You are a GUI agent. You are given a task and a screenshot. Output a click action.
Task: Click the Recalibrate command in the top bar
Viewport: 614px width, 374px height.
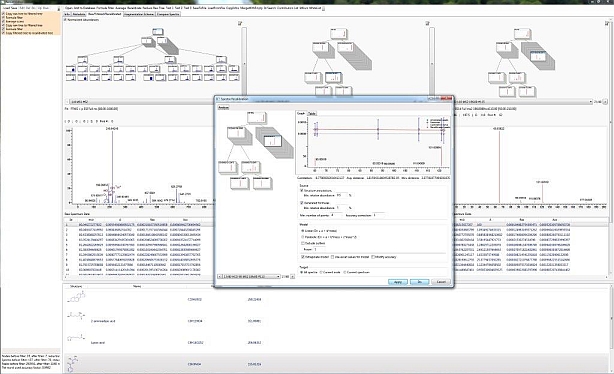click(135, 8)
